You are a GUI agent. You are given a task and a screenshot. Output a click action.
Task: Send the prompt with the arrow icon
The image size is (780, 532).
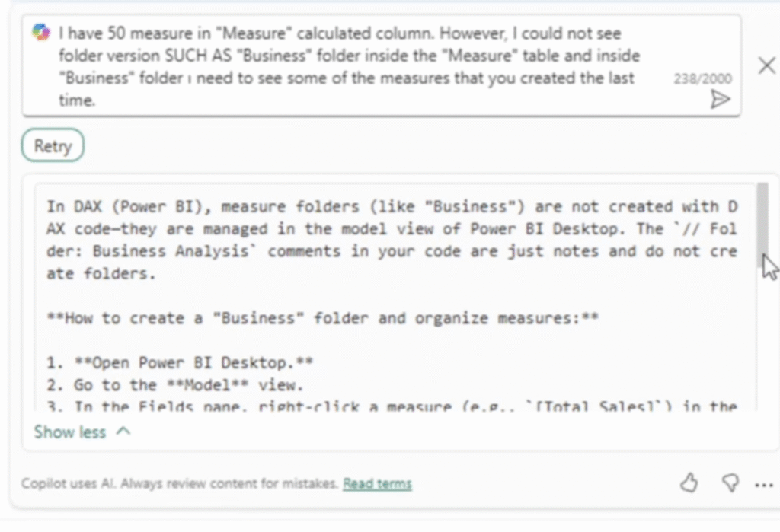tap(720, 99)
